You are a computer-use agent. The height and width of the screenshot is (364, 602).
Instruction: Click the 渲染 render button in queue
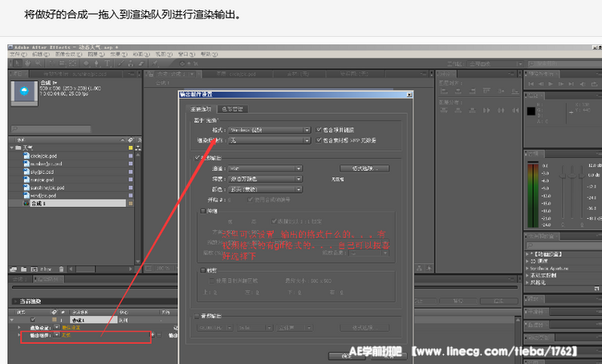click(498, 301)
